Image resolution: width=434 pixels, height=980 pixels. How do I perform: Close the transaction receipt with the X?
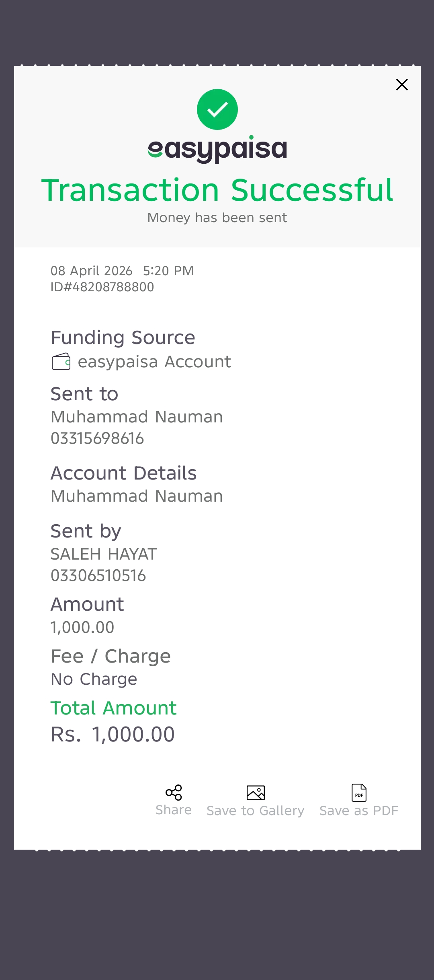402,85
